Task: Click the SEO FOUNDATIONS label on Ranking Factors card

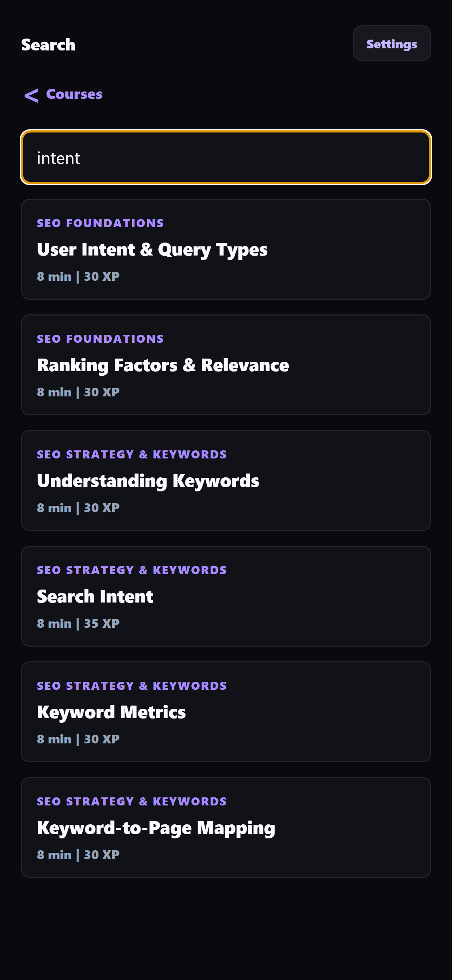Action: click(100, 338)
